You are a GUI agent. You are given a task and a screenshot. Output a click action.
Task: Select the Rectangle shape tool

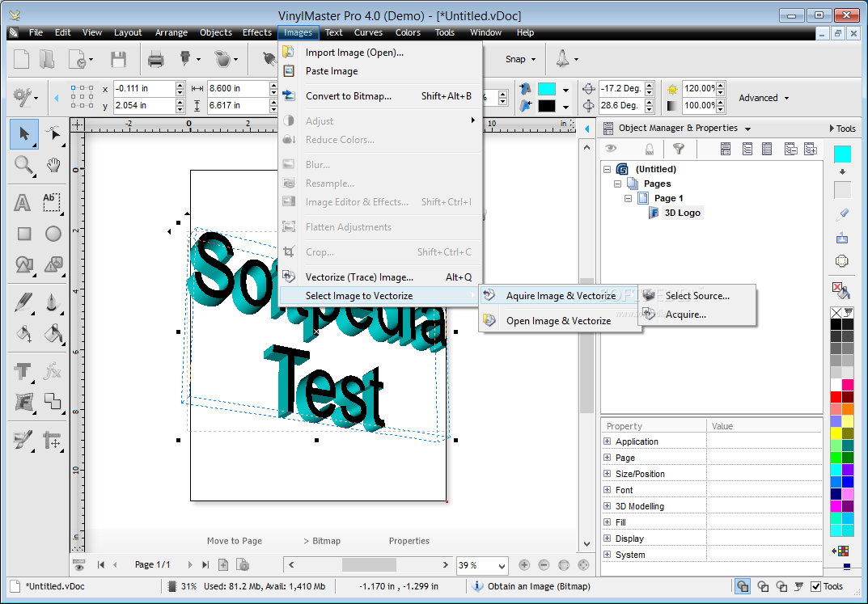pyautogui.click(x=23, y=234)
